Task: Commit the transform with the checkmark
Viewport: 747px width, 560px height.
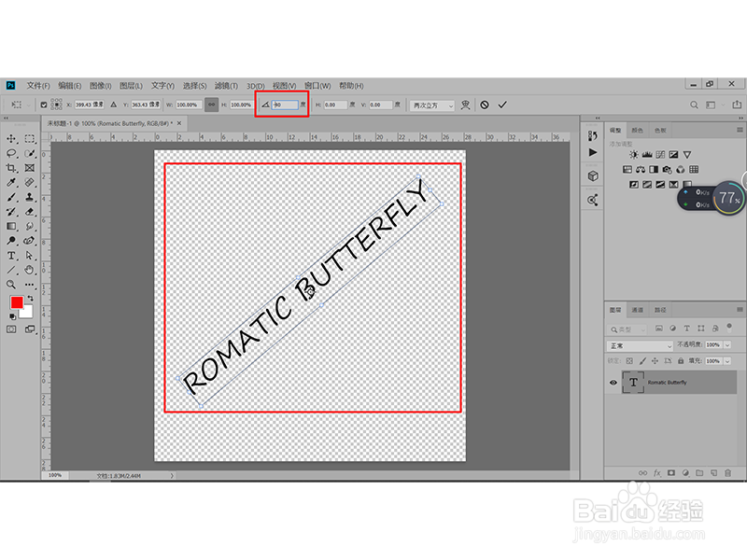Action: coord(502,105)
